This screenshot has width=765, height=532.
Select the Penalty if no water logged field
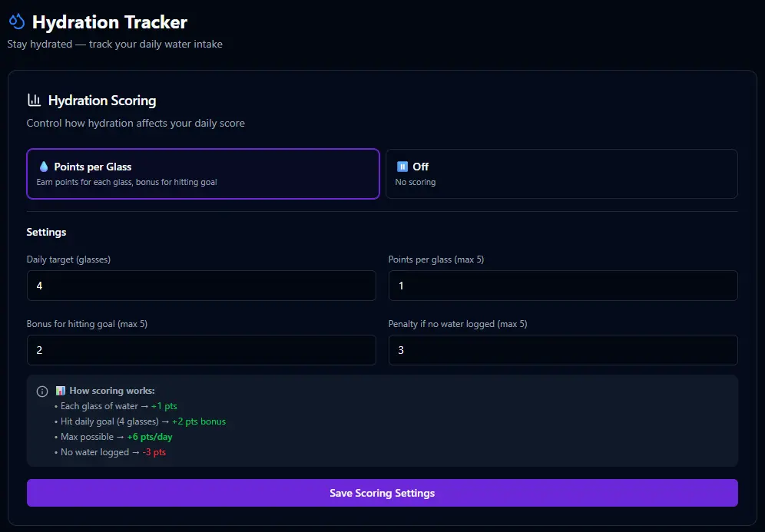coord(562,350)
